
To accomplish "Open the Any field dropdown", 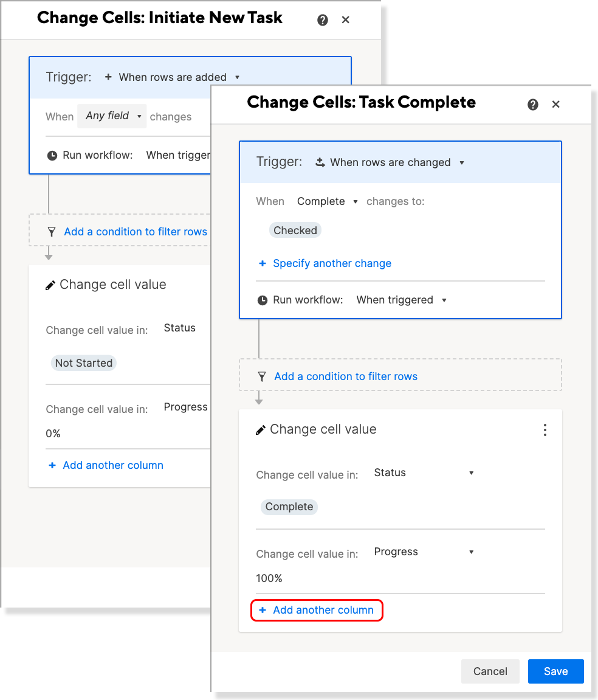I will point(112,116).
